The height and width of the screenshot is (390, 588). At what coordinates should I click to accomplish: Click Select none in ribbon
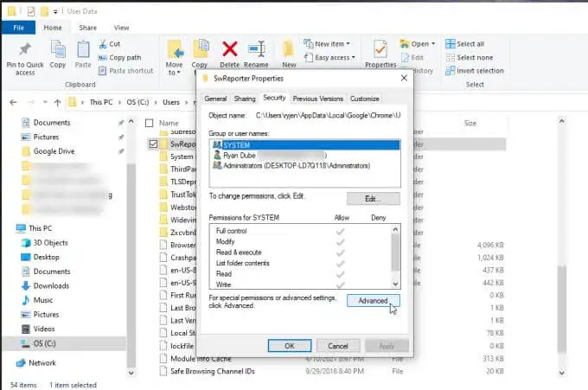470,57
